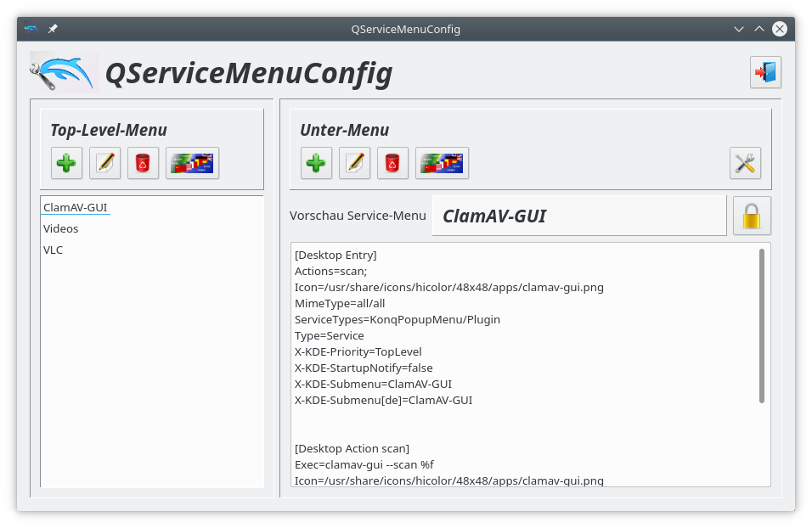
Task: Add a new Top-Level-Menu entry
Action: tap(66, 163)
